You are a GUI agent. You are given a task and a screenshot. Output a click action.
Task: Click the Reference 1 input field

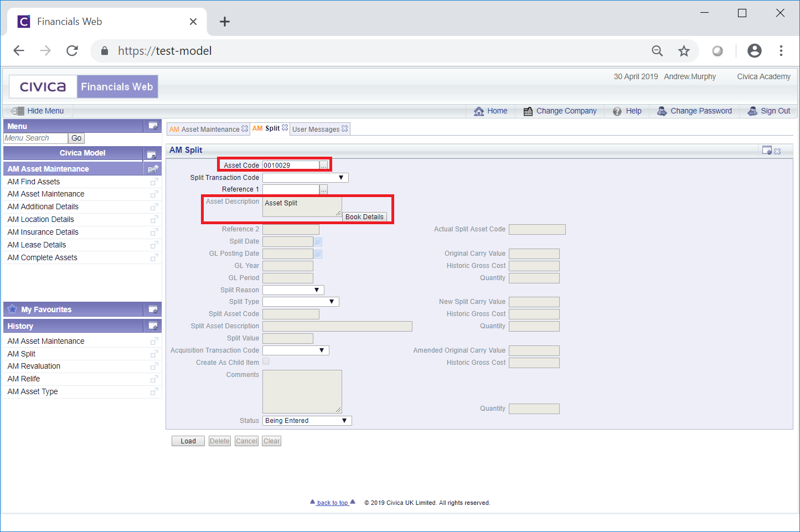click(x=291, y=189)
